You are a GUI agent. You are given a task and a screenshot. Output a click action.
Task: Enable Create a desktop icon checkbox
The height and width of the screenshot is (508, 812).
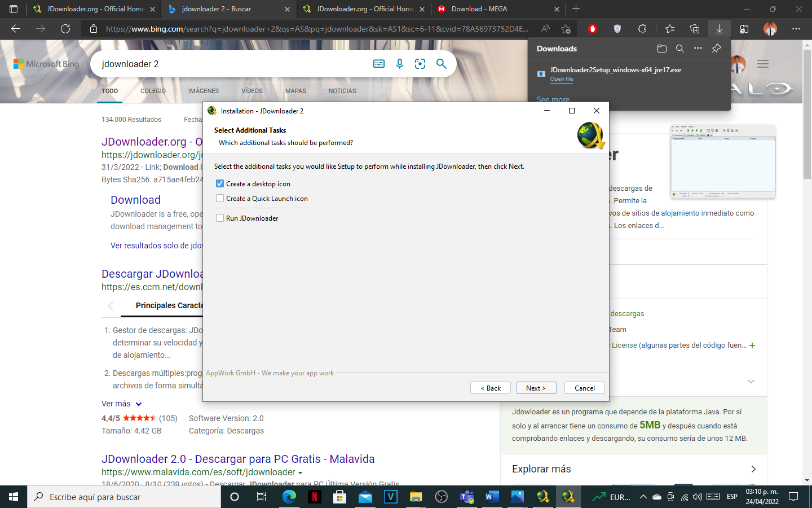(x=220, y=184)
